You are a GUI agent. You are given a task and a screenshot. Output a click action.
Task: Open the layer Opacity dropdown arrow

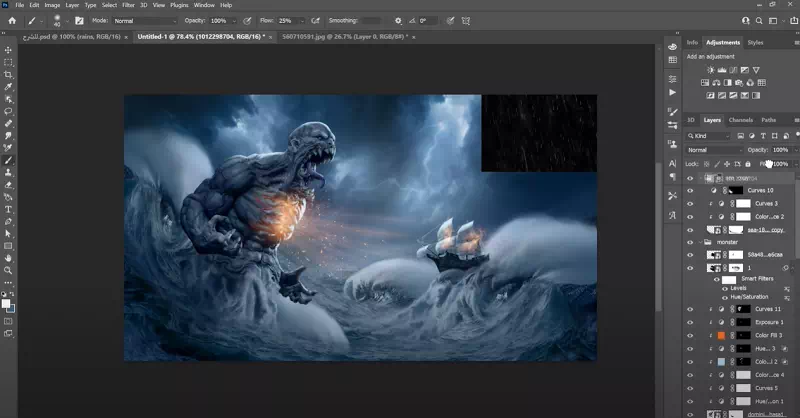click(795, 150)
